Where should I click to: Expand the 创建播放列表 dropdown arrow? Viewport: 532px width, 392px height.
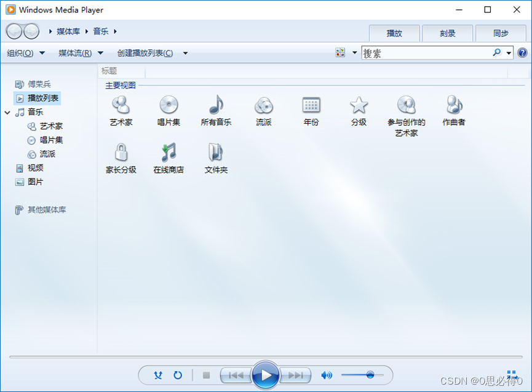[185, 53]
